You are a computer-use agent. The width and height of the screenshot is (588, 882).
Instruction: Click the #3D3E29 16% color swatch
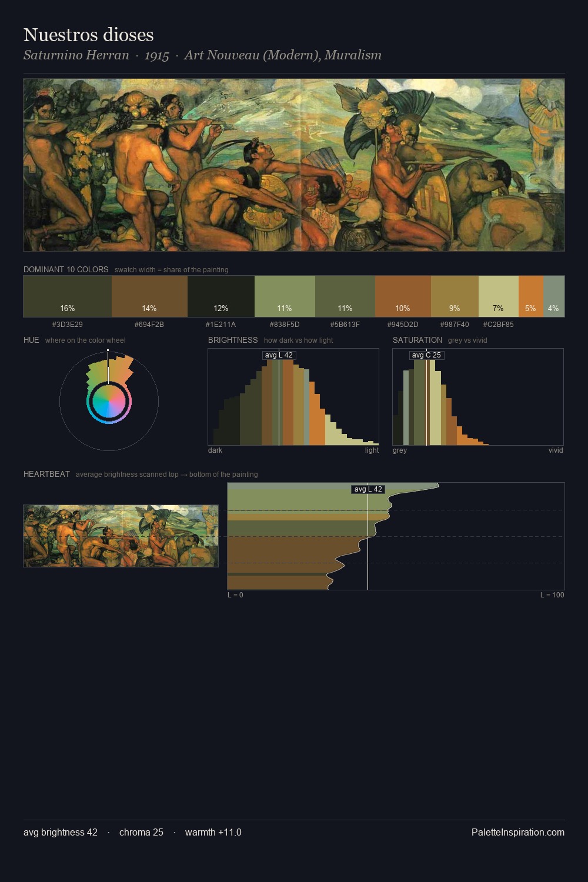(68, 296)
